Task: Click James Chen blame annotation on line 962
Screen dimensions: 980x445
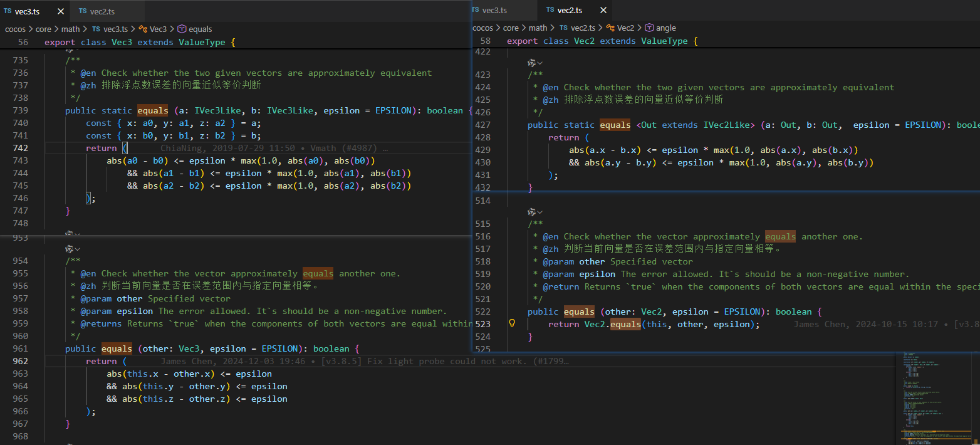Action: tap(363, 361)
